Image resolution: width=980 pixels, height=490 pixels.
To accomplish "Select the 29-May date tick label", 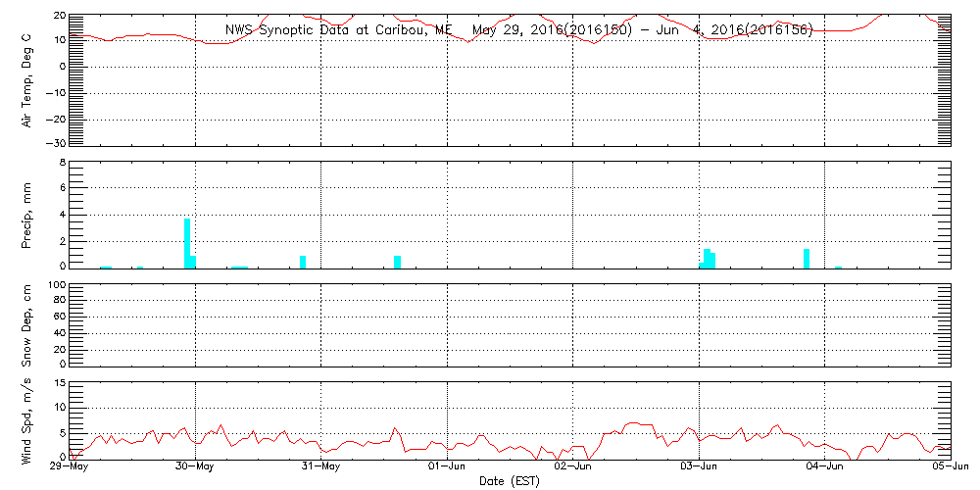I will [71, 467].
